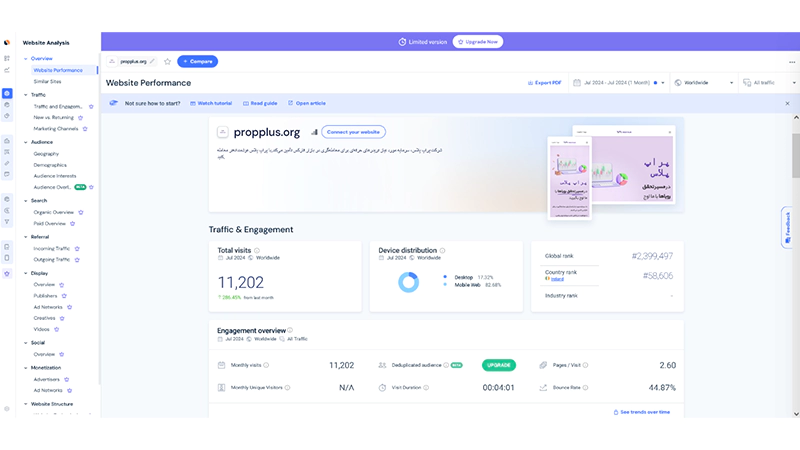Click the device distribution donut chart
This screenshot has width=800, height=450.
409,282
